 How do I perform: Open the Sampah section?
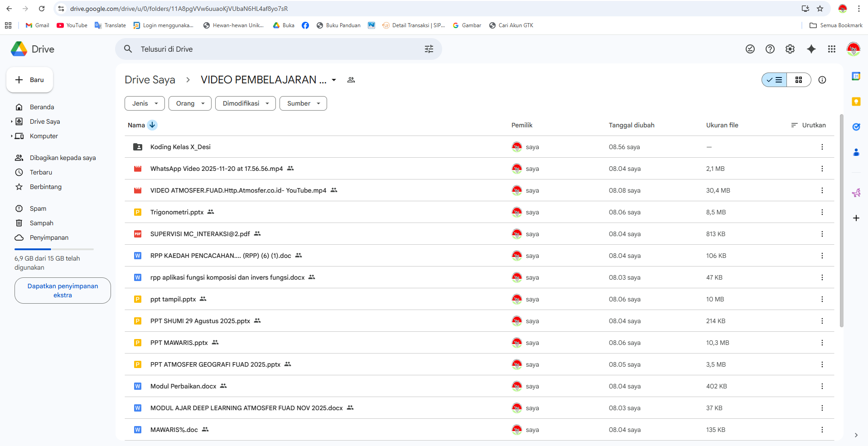[41, 223]
